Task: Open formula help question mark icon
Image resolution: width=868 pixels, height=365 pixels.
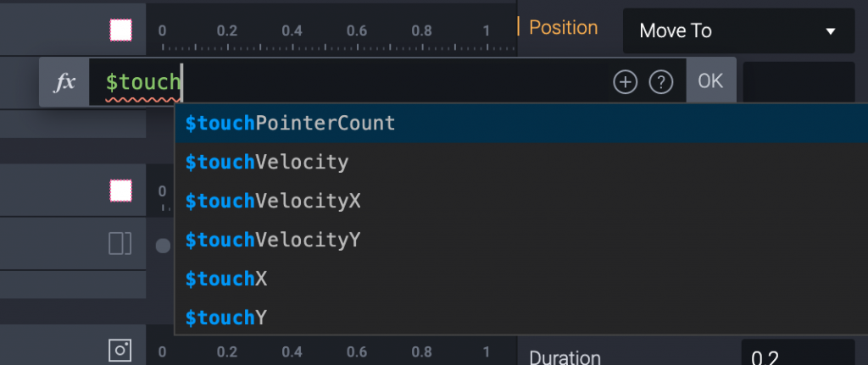Action: tap(660, 82)
